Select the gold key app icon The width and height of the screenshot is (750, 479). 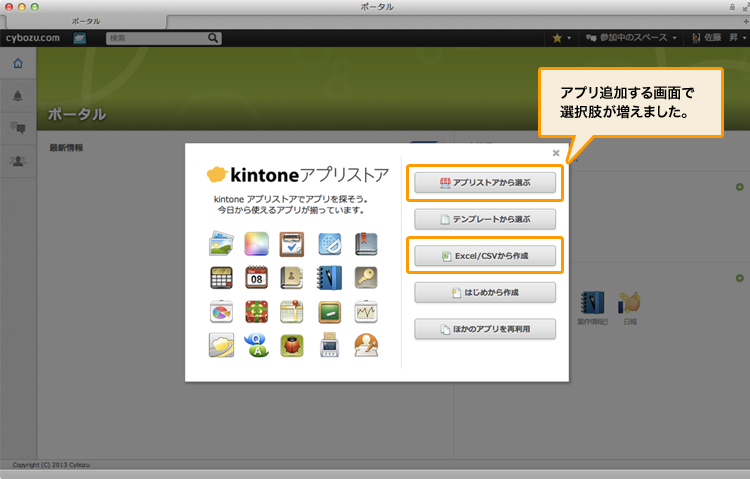366,277
